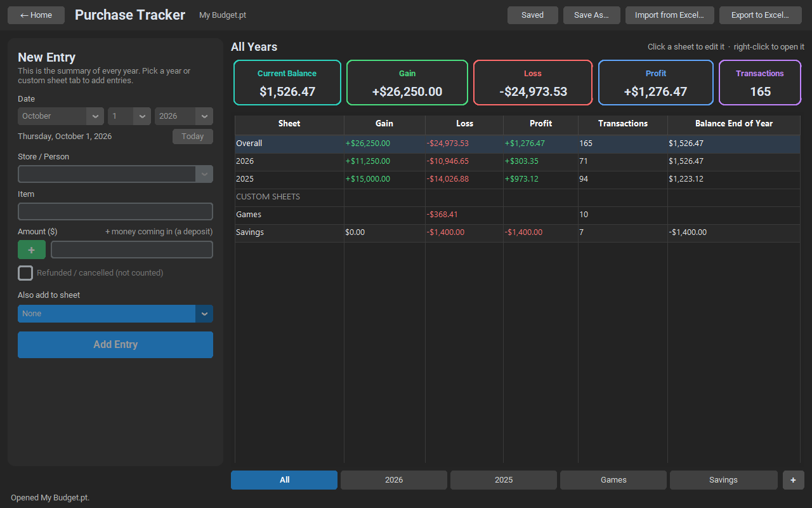This screenshot has height=508, width=812.
Task: Click the Transactions column header
Action: tap(623, 124)
